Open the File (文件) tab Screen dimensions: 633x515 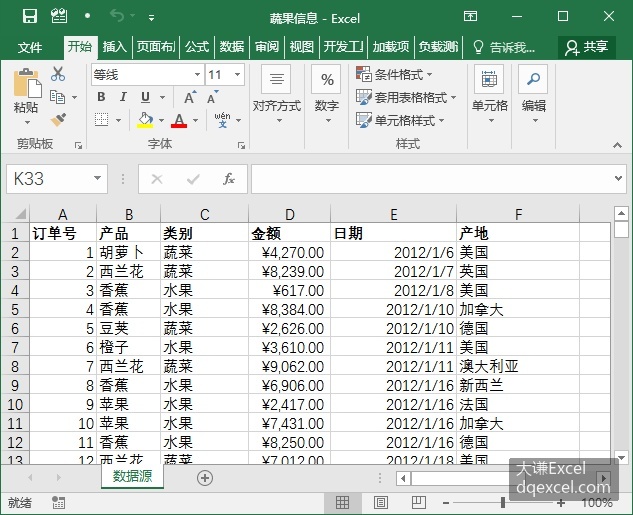click(x=30, y=47)
